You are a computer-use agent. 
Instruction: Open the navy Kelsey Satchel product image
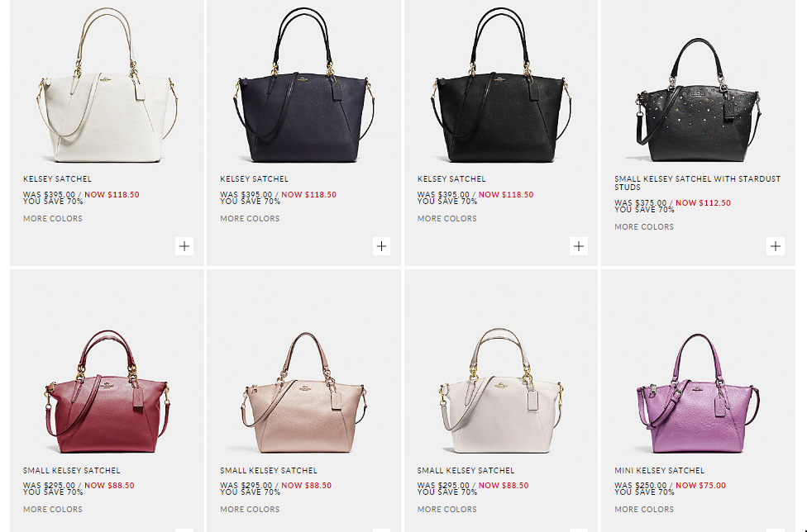(x=304, y=85)
